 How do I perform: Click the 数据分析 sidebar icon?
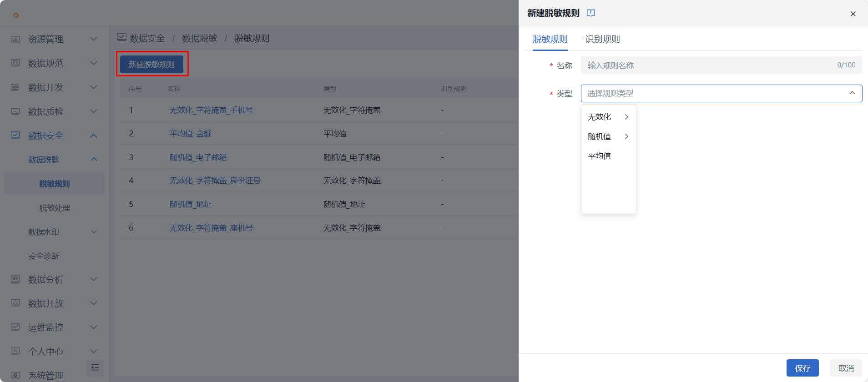tap(15, 279)
